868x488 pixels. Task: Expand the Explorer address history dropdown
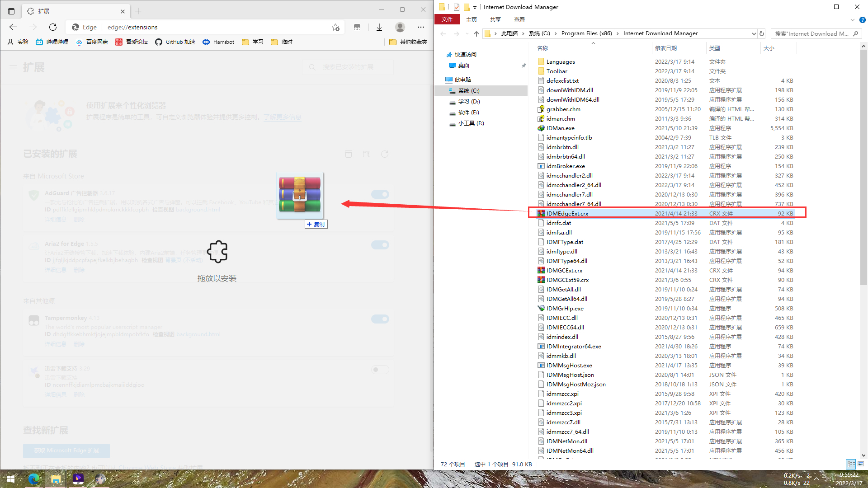(754, 33)
